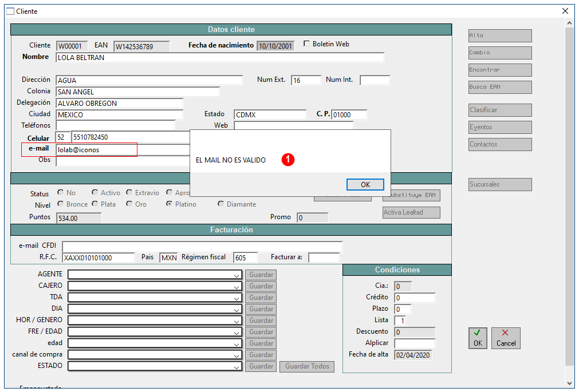Click the Plazo field in Condiciones

pos(403,310)
